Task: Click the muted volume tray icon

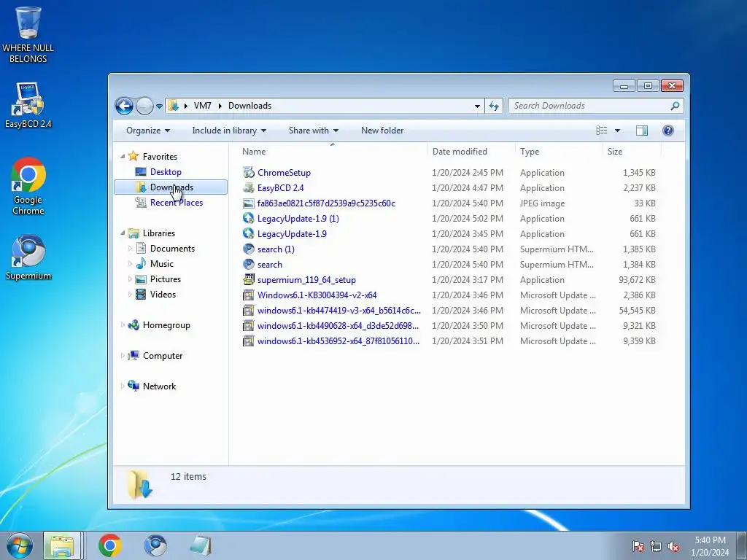Action: [673, 546]
